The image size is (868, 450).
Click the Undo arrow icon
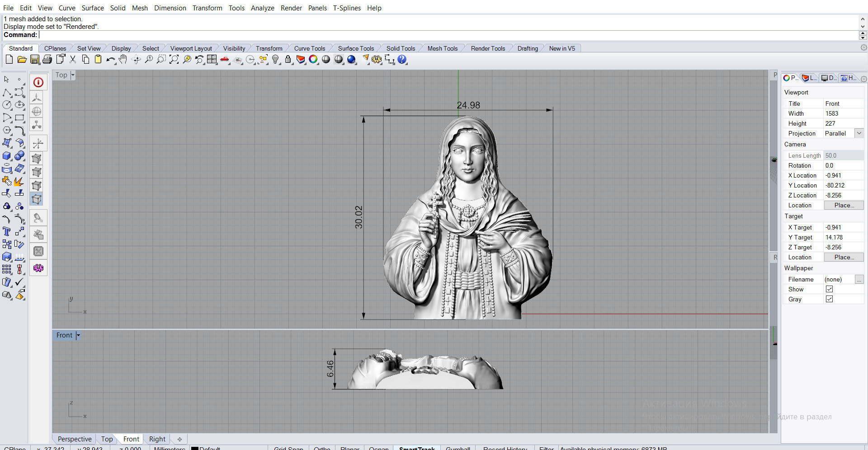(110, 59)
